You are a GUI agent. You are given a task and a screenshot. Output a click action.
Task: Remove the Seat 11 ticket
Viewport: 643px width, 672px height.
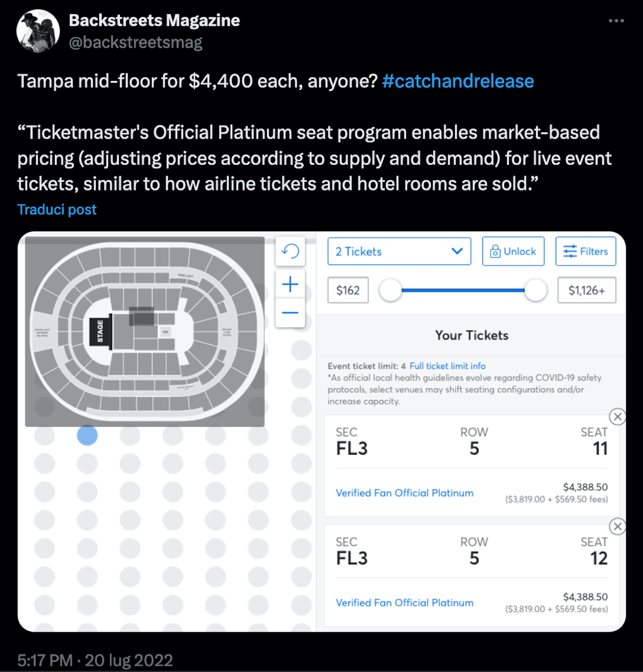click(617, 417)
